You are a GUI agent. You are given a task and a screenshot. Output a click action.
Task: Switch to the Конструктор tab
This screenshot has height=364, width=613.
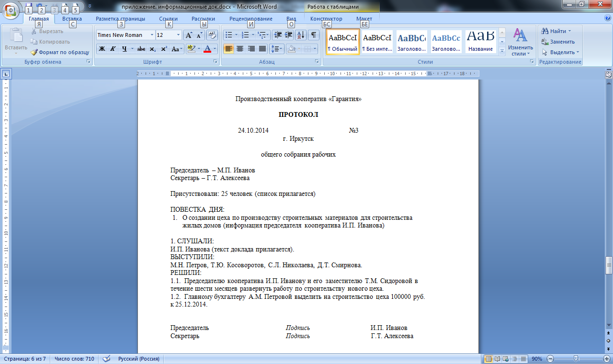(326, 19)
